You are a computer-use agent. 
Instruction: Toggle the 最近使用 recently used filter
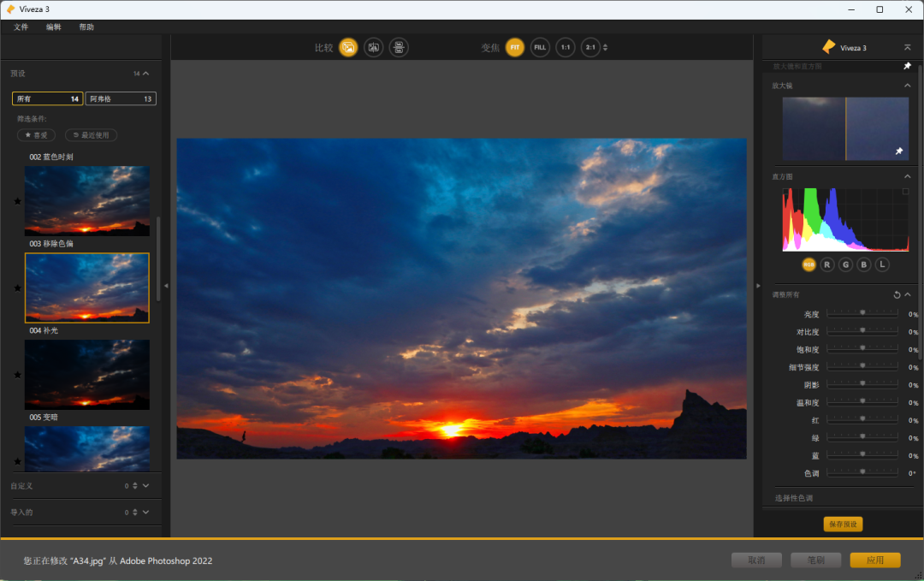[x=91, y=135]
